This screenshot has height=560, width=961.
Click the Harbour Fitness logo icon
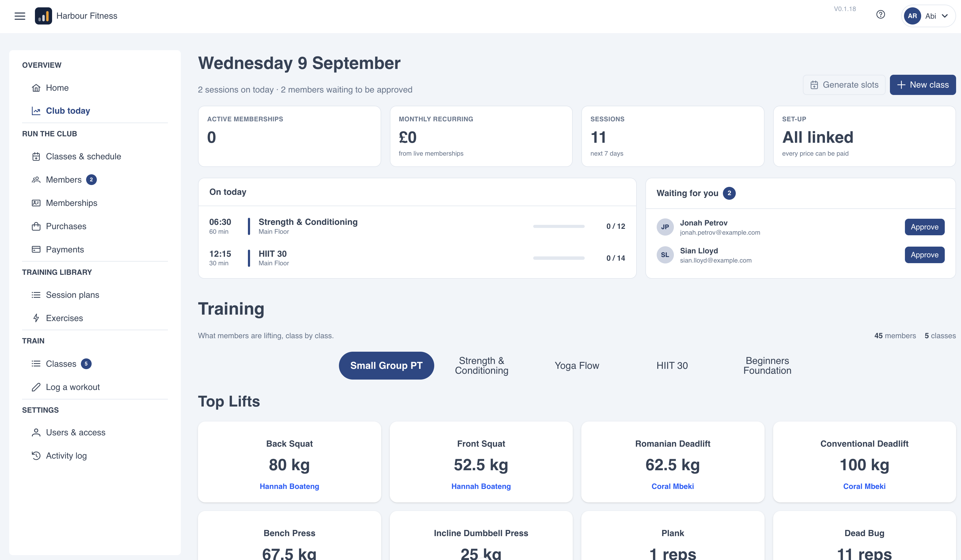(x=44, y=16)
